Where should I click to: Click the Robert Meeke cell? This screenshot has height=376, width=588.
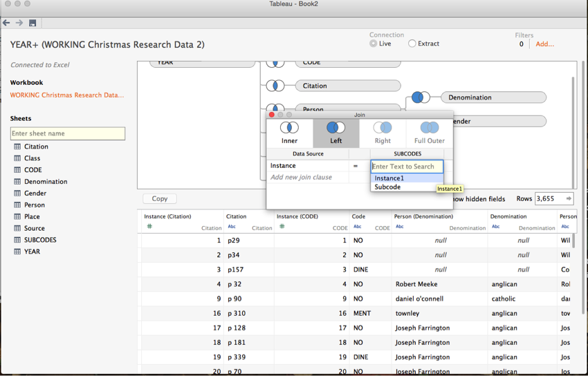click(439, 284)
